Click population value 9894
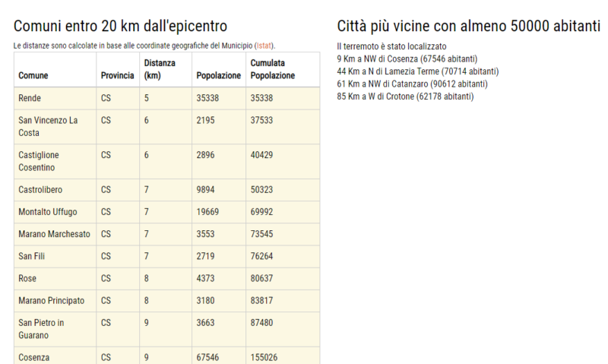The height and width of the screenshot is (364, 608). [205, 190]
